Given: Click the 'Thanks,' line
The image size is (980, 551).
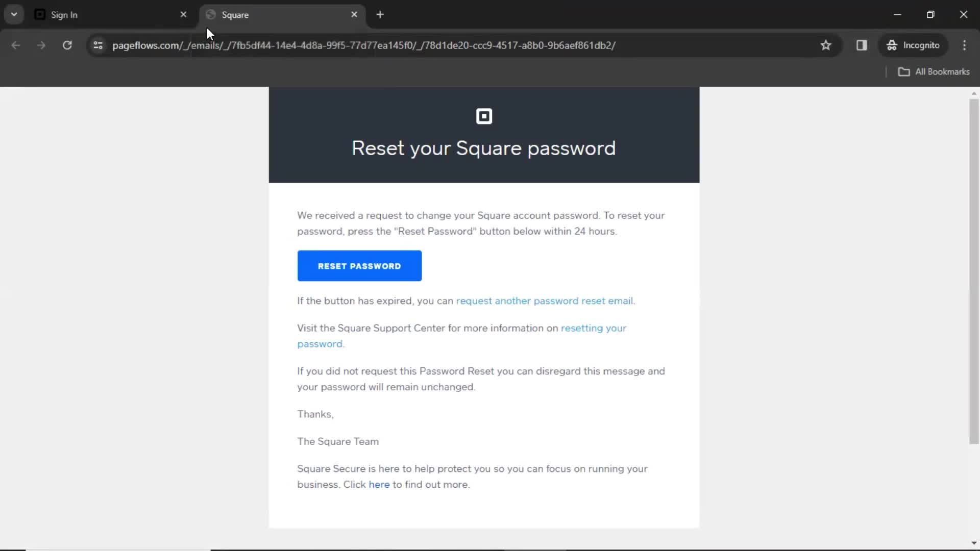Looking at the screenshot, I should [x=315, y=414].
